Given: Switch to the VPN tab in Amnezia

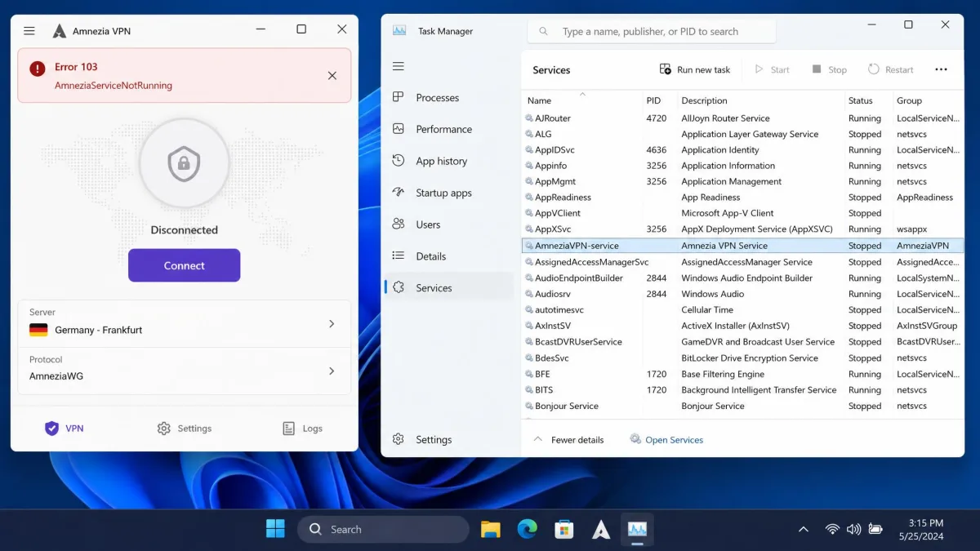Looking at the screenshot, I should (x=64, y=428).
